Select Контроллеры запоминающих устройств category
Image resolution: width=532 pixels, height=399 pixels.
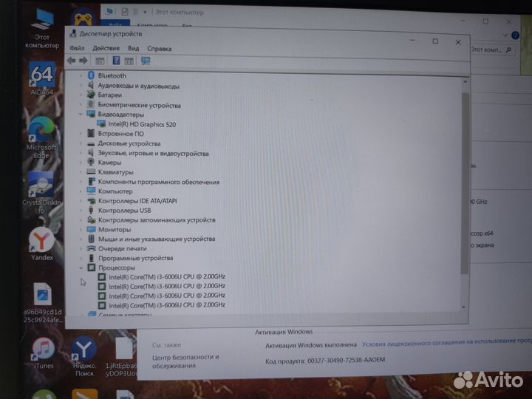157,220
